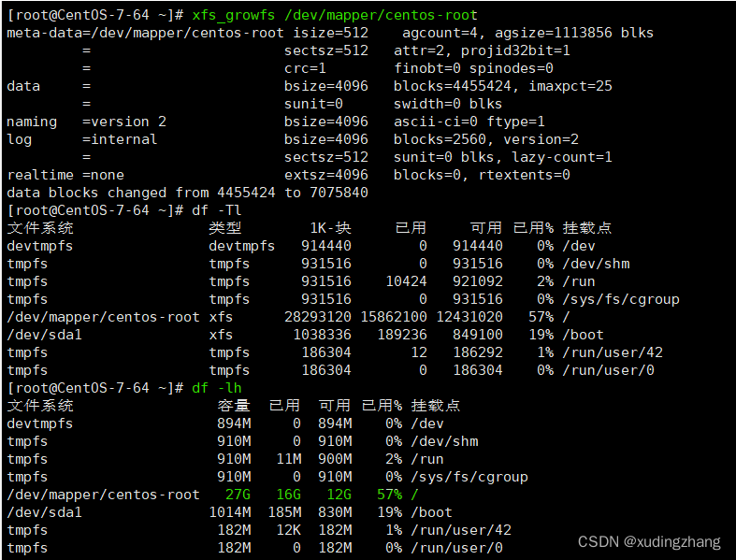Click the 185M used value
The width and height of the screenshot is (736, 560).
pos(284,512)
